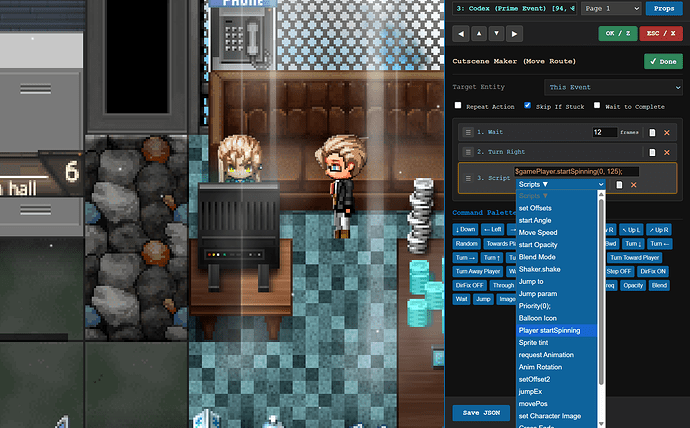690x428 pixels.
Task: Add the Step OFF command
Action: pyautogui.click(x=619, y=271)
